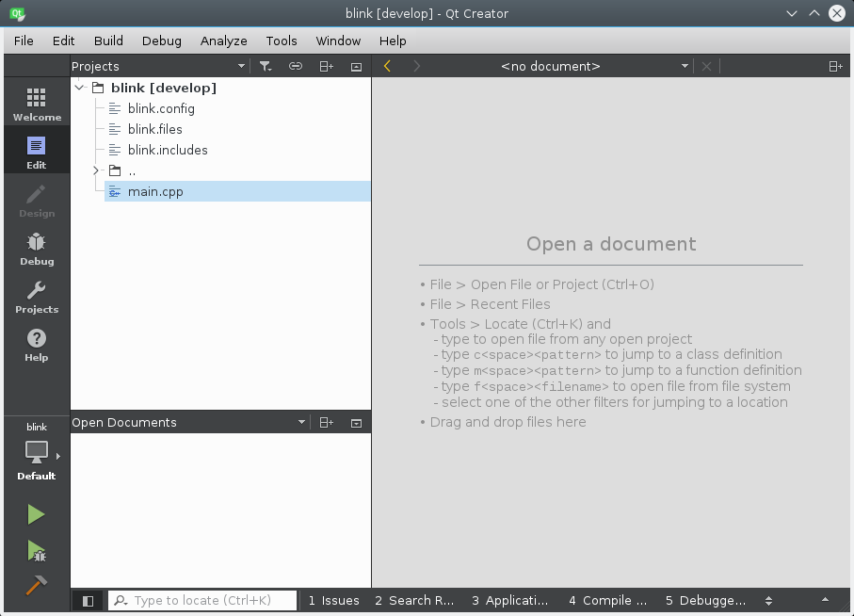Open Projects mode with wrench icon
Image resolution: width=854 pixels, height=616 pixels.
point(37,297)
